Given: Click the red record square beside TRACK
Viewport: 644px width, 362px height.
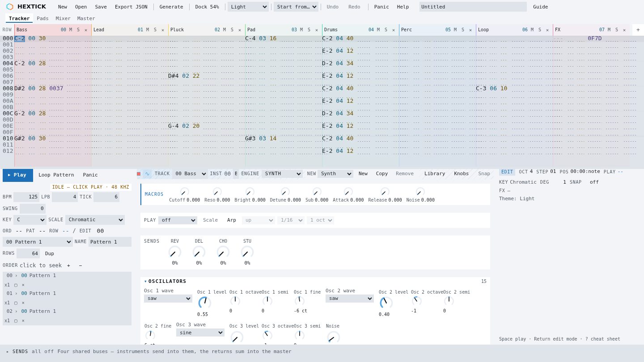Looking at the screenshot, I should click(x=139, y=174).
